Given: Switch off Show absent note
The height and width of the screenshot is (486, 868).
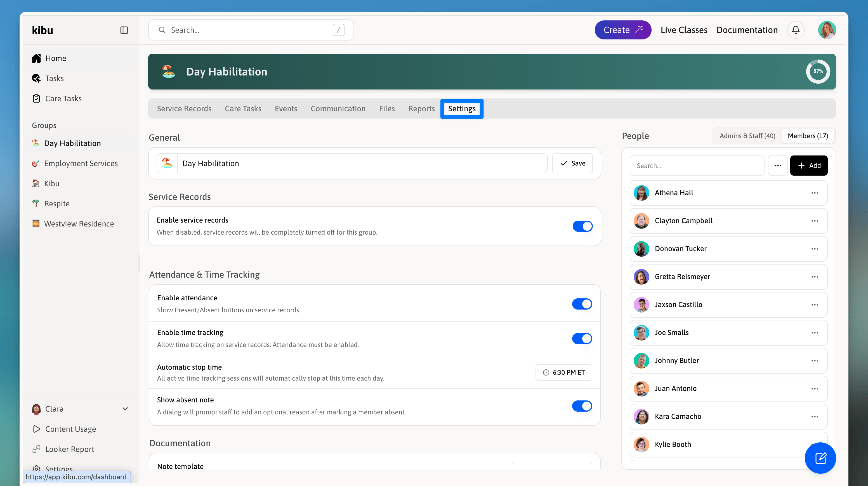Looking at the screenshot, I should pos(582,406).
